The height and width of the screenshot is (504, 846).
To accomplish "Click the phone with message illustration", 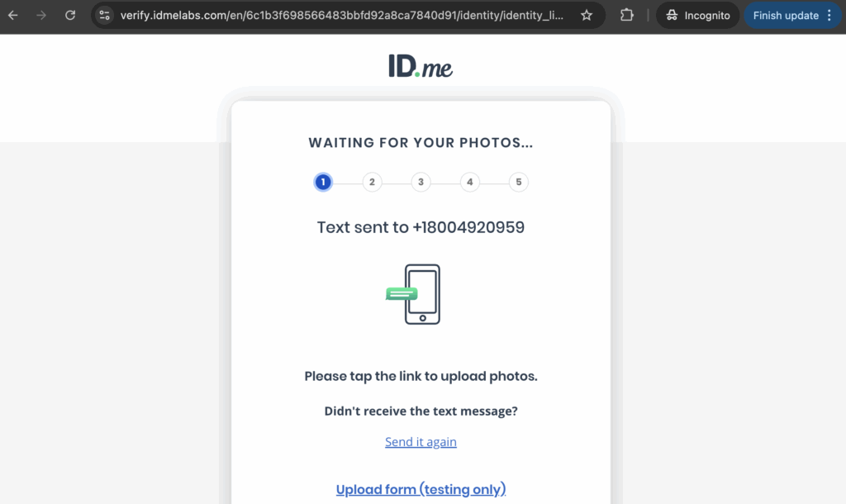I will click(414, 294).
